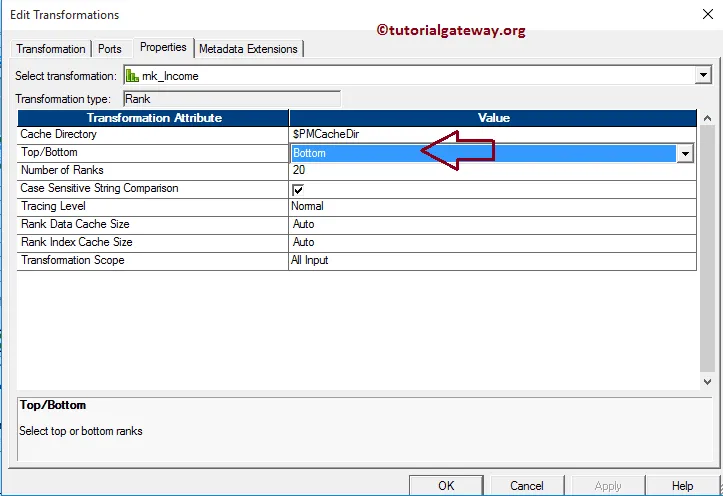Click the Rank transformation icon beside mk_Income
The width and height of the screenshot is (723, 496).
point(132,76)
